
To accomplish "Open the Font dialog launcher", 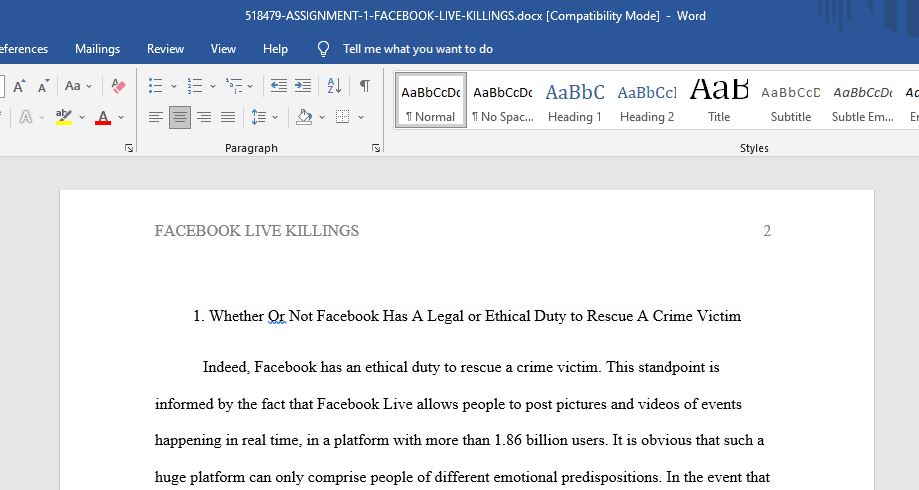I will click(129, 149).
